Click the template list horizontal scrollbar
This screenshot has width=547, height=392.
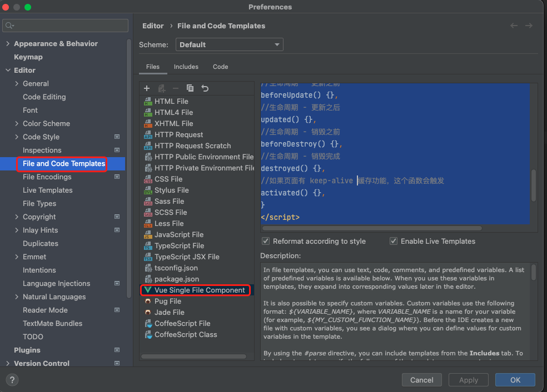[193, 356]
